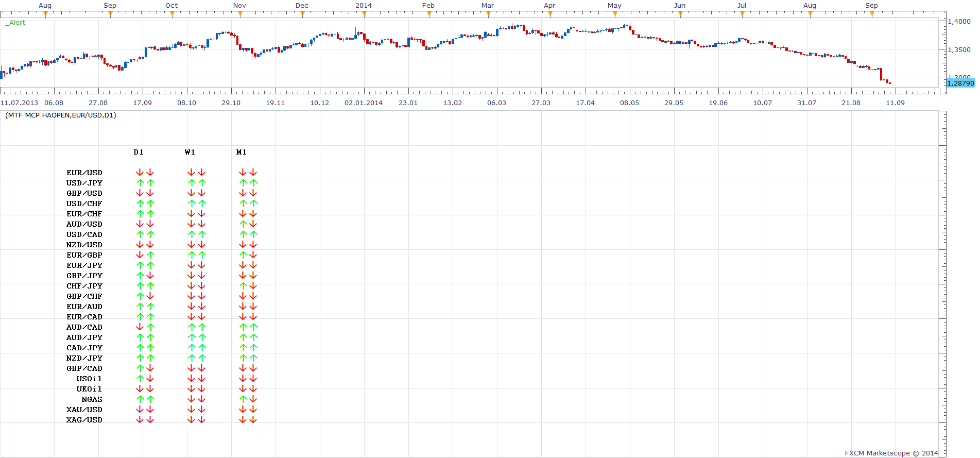Screen dimensions: 980x458
Task: Click the NZD/USD row label
Action: 84,245
